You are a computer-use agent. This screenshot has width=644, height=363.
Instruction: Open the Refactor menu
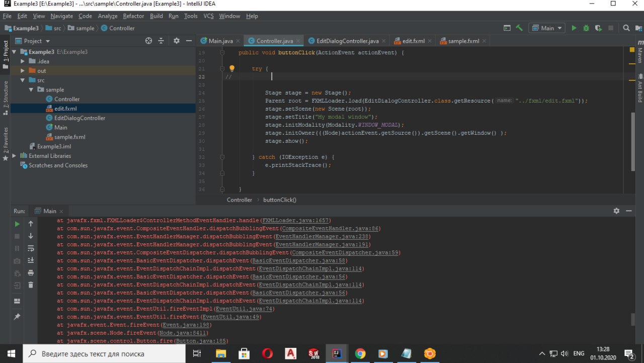[133, 16]
